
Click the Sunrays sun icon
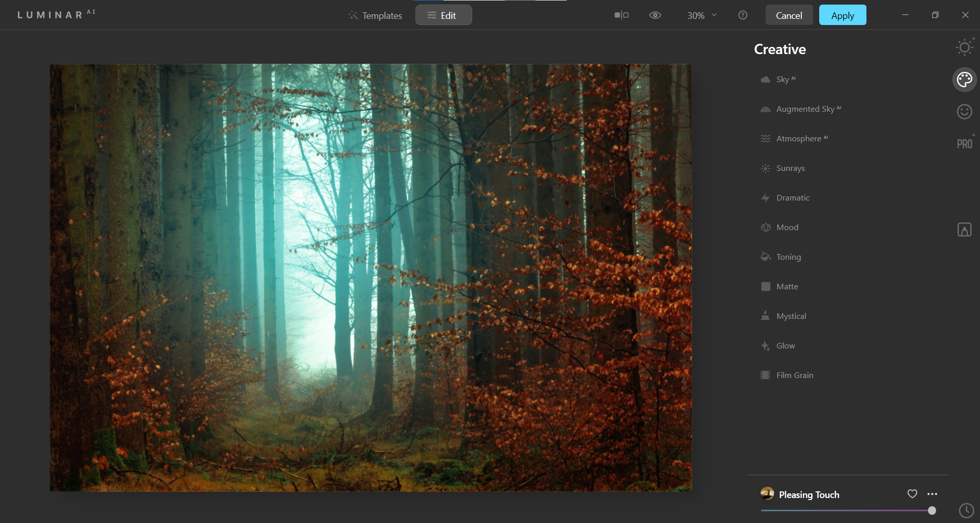(x=765, y=168)
